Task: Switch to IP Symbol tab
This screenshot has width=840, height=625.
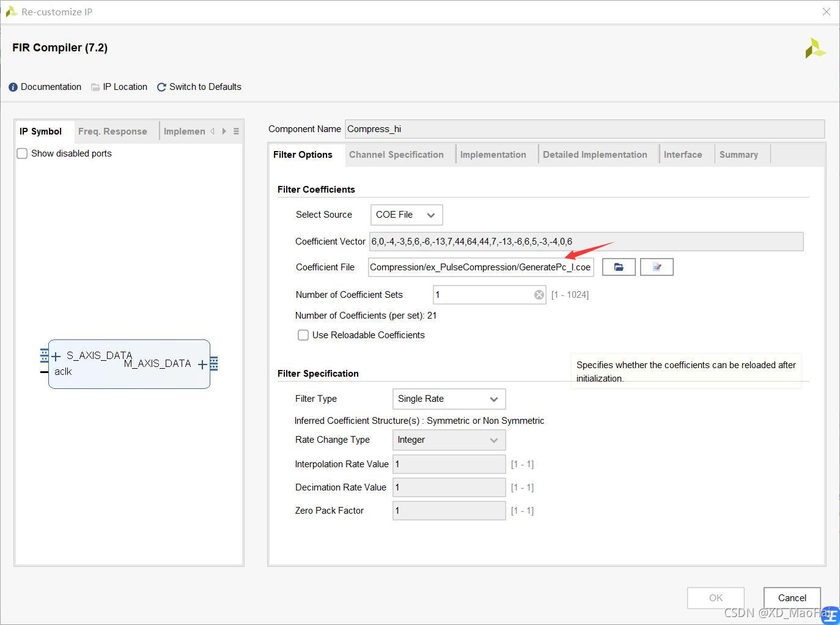Action: pos(41,131)
